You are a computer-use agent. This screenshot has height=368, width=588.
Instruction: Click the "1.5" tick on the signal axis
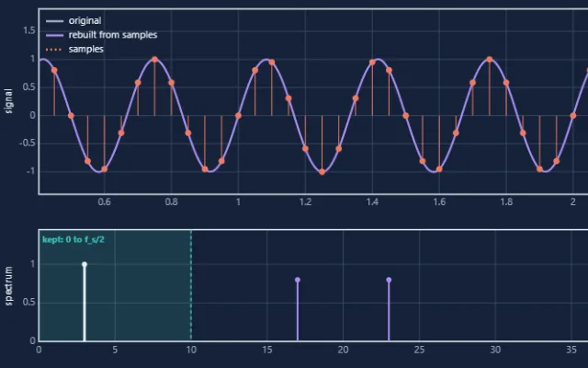pos(29,30)
